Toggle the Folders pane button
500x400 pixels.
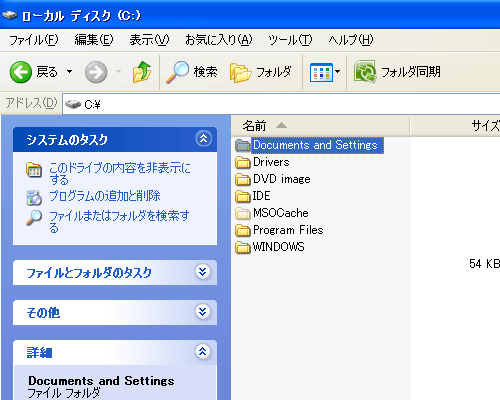[x=261, y=72]
